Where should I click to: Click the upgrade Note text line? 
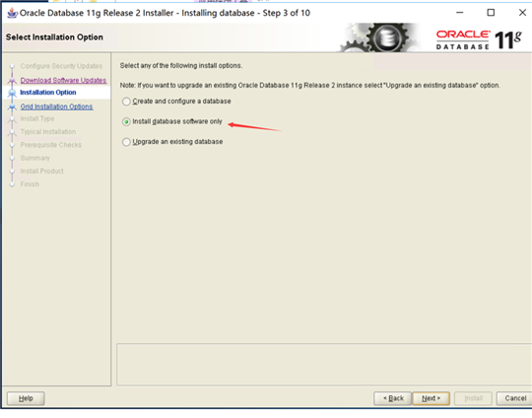(x=309, y=85)
